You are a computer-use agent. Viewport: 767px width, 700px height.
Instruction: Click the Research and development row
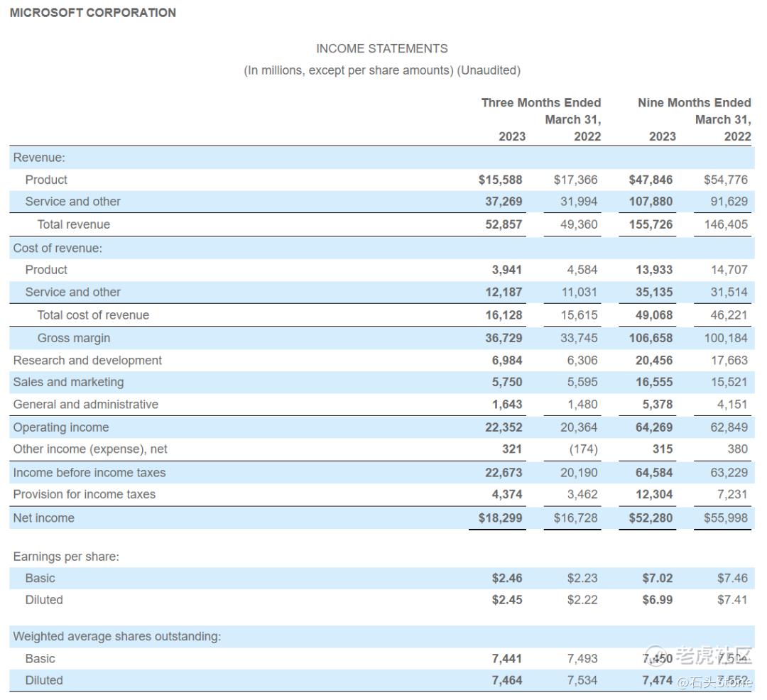coord(87,360)
